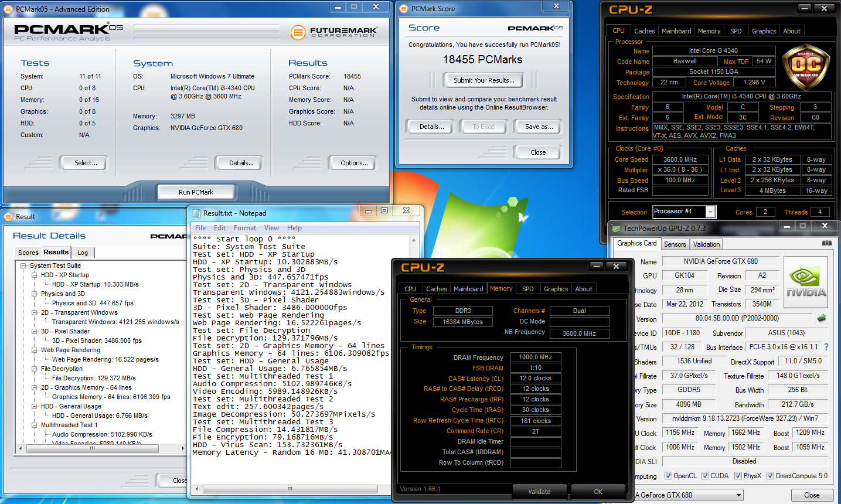The width and height of the screenshot is (841, 504).
Task: Switch to the Sensors tab in GPU-Z
Action: click(x=675, y=244)
